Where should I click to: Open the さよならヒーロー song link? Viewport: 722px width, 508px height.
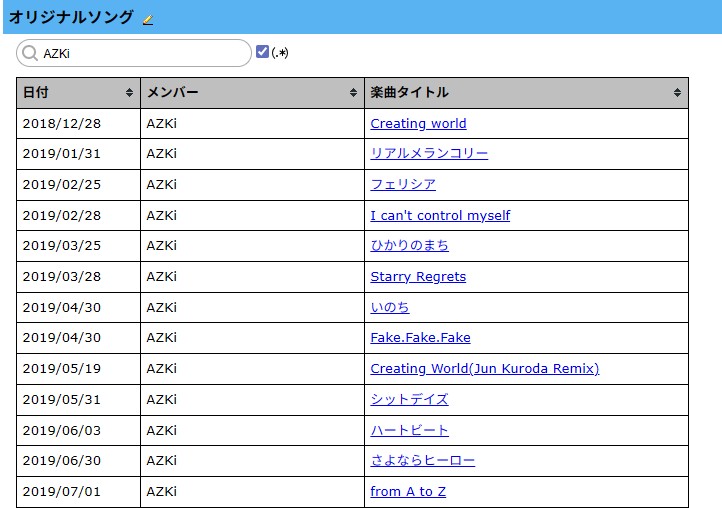pyautogui.click(x=422, y=461)
